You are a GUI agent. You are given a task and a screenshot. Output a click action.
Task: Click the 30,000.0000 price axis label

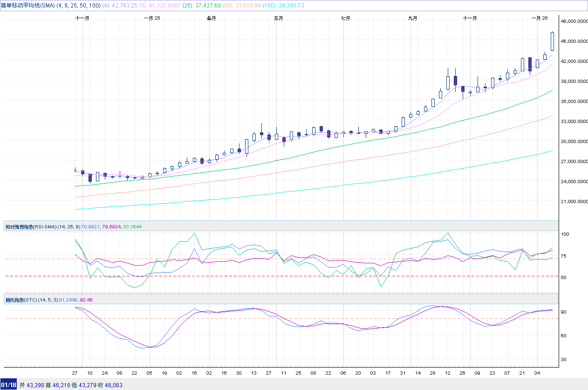pyautogui.click(x=574, y=142)
